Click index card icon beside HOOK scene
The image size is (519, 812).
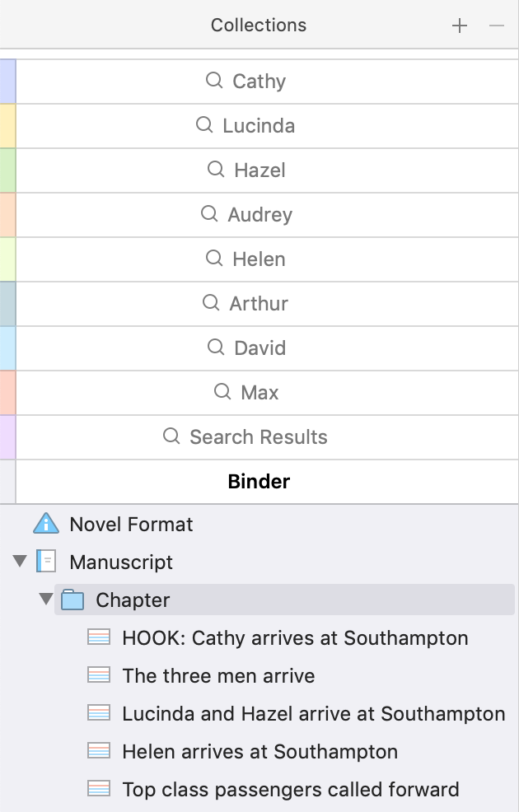click(x=98, y=637)
